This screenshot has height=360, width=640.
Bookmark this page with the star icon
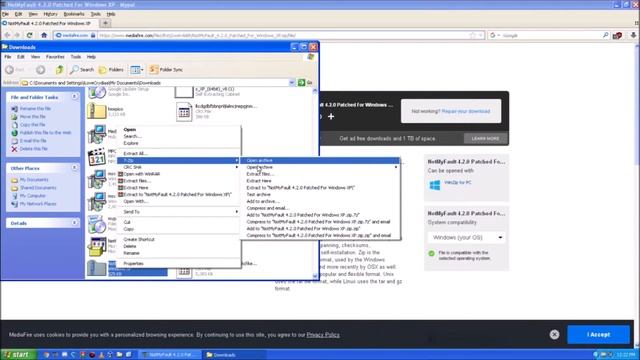473,36
